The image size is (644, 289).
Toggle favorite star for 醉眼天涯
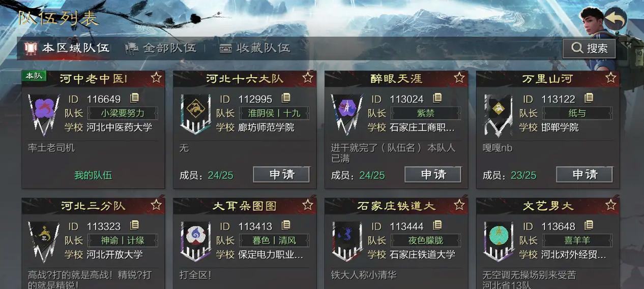[x=459, y=78]
